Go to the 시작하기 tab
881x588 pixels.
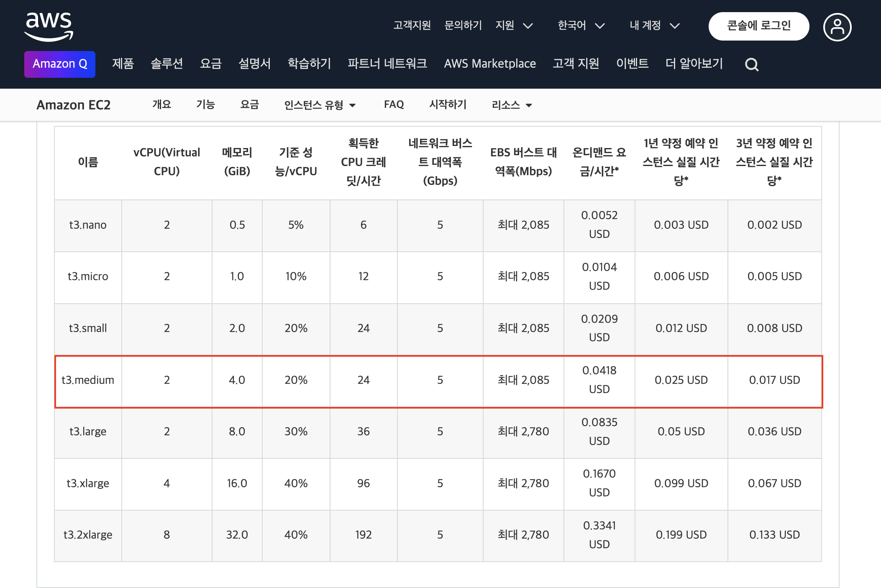(448, 105)
